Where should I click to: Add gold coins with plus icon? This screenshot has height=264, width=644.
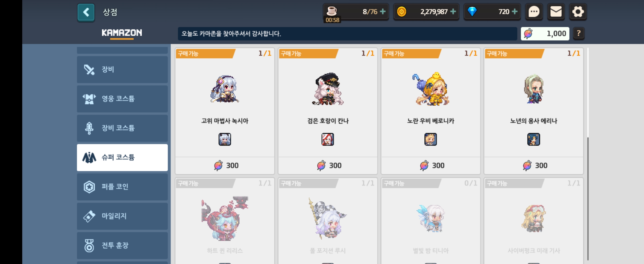(x=453, y=11)
